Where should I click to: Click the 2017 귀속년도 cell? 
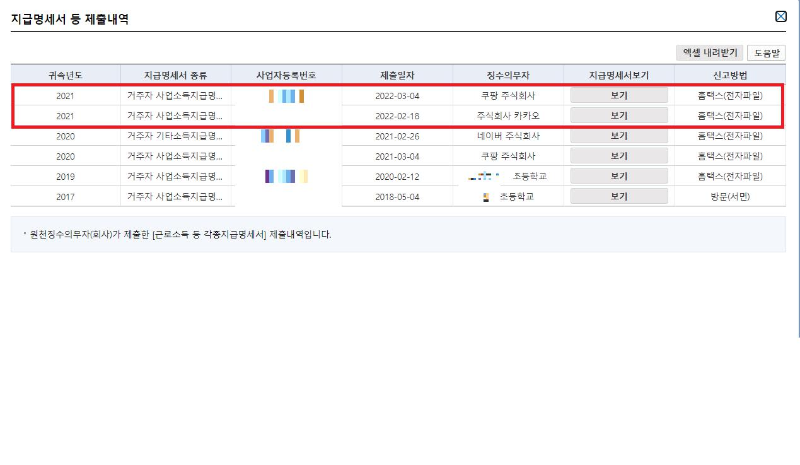(65, 197)
